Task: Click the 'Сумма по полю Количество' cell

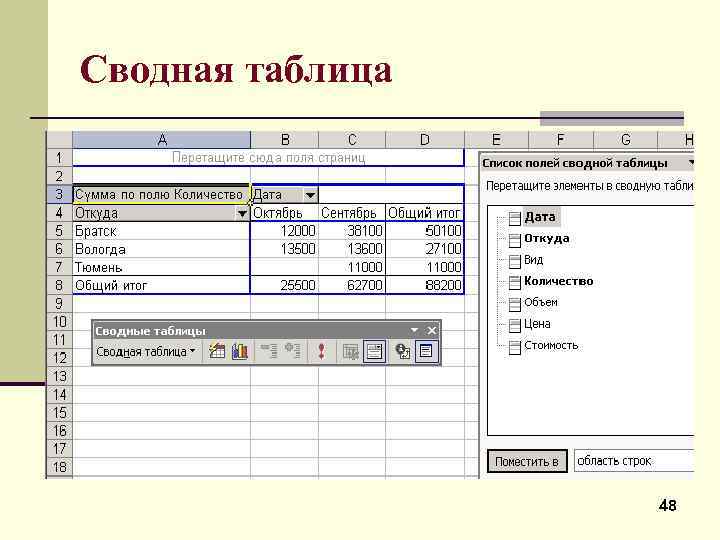Action: pos(161,195)
